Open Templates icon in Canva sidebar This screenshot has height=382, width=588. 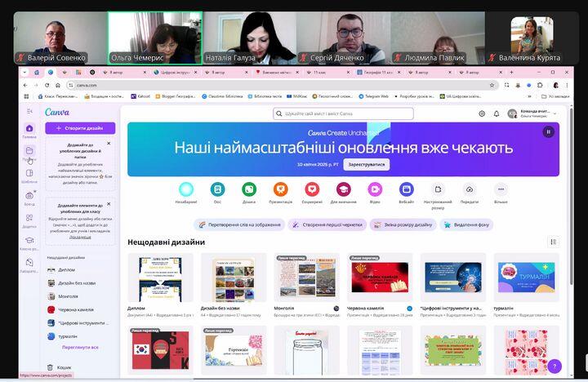coord(29,173)
